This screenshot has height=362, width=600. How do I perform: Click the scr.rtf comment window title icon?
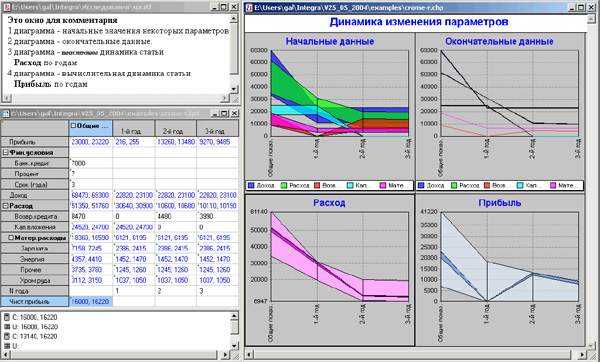(7, 7)
